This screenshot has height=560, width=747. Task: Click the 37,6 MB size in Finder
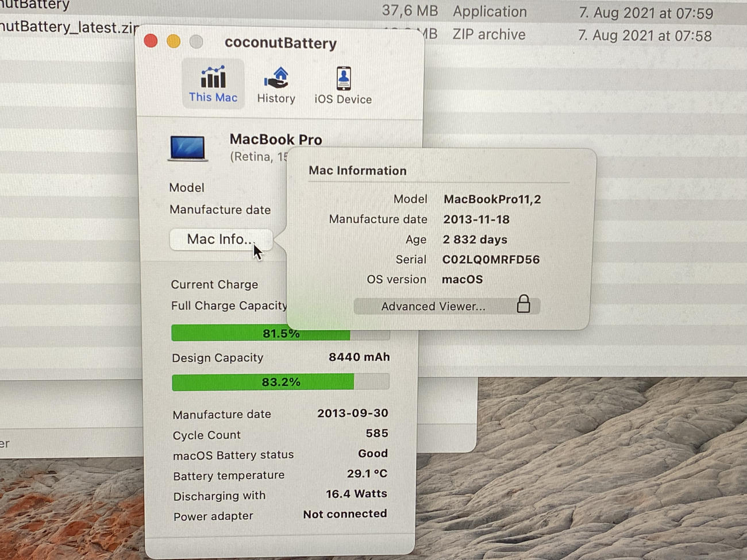tap(410, 11)
